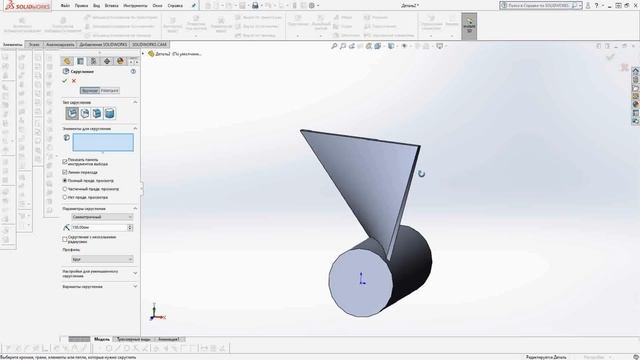Switch to the Добавления SOLIDWORKS tab
640x360 pixels.
click(103, 44)
